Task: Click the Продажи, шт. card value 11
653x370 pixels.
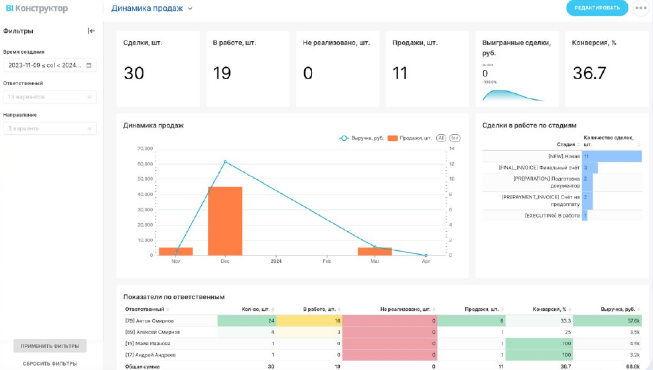Action: click(x=400, y=73)
